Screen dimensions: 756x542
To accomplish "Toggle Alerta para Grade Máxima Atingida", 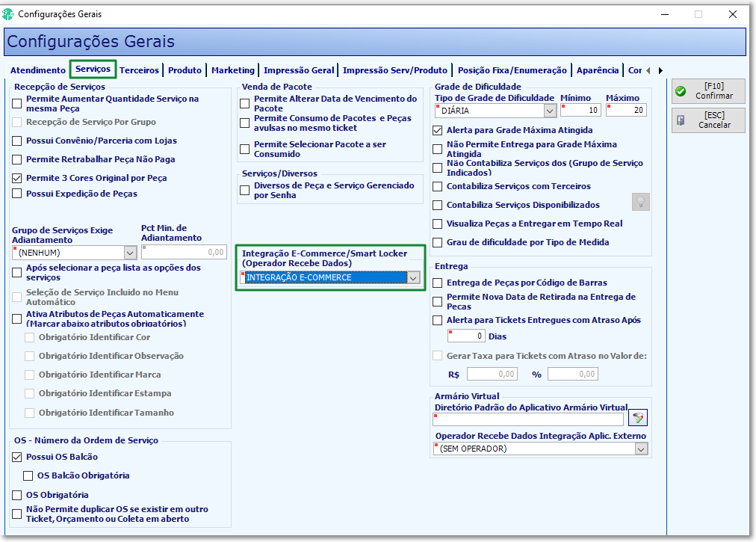I will [437, 130].
